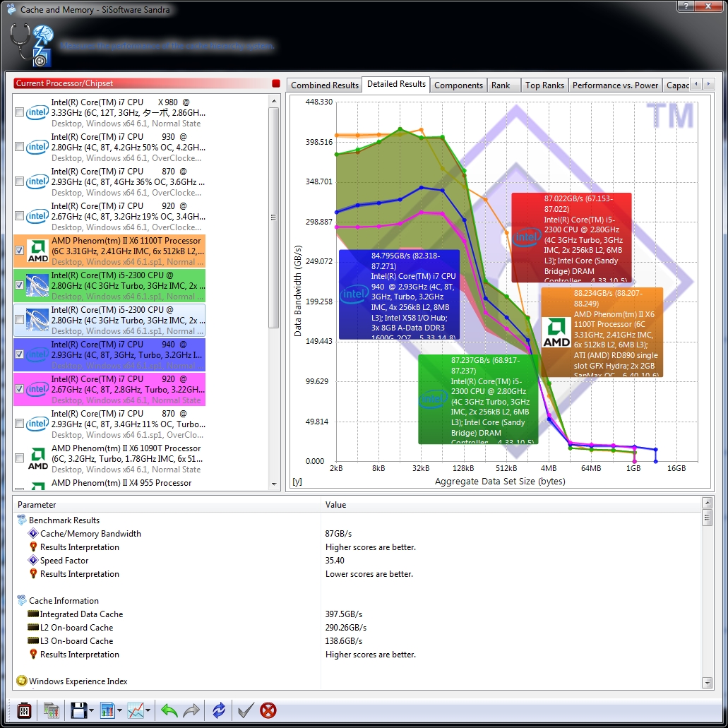Click the tab strip left scroll arrow

pos(696,84)
